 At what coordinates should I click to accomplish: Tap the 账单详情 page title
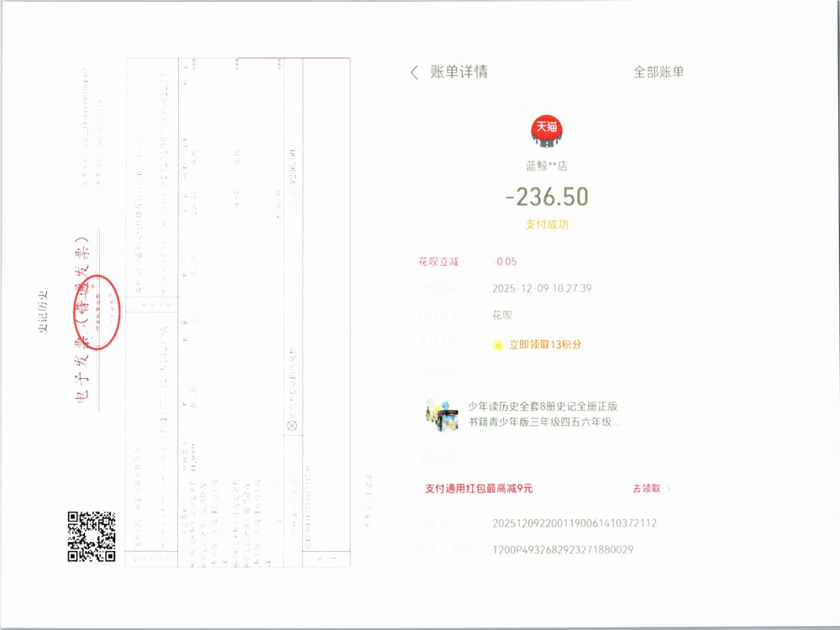pyautogui.click(x=459, y=72)
